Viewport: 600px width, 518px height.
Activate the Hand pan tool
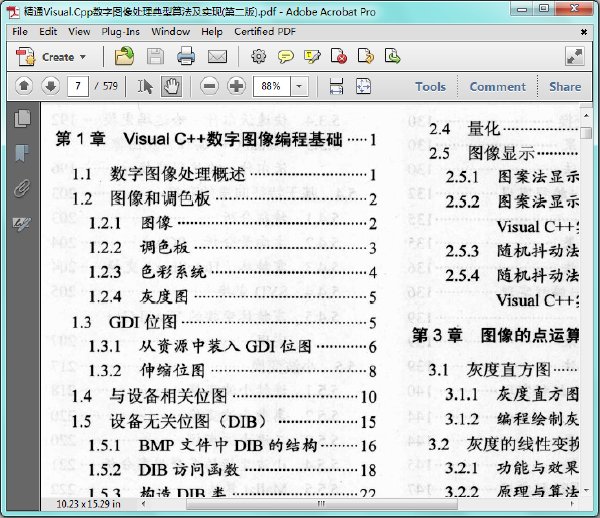coord(171,86)
